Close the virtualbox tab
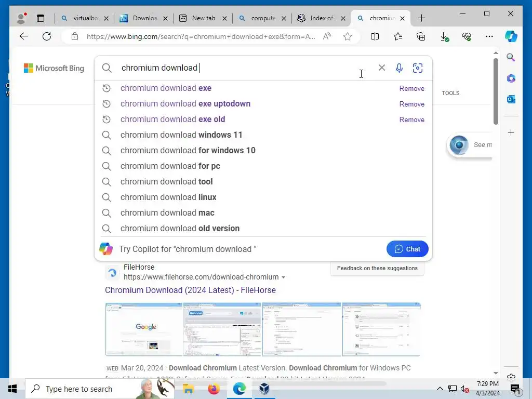 pyautogui.click(x=106, y=18)
